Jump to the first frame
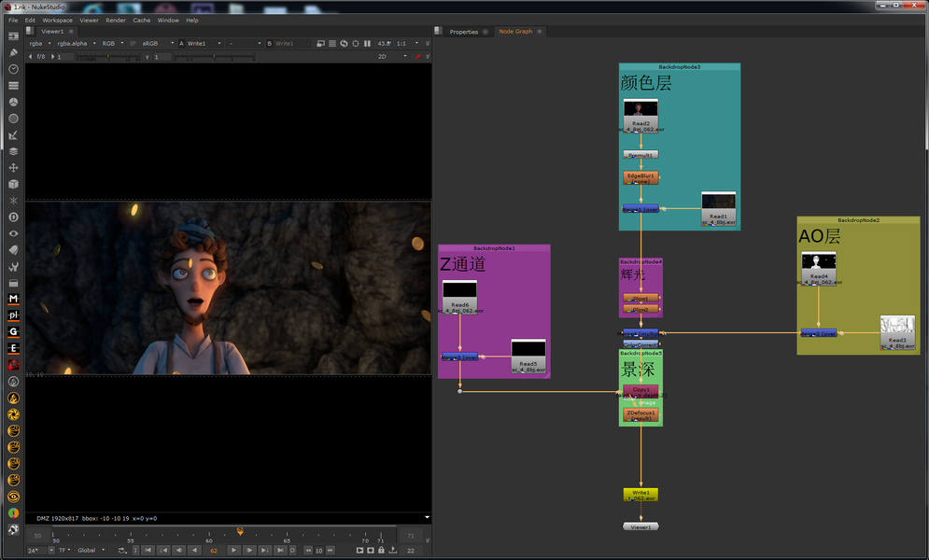Viewport: 929px width, 560px height. click(148, 551)
